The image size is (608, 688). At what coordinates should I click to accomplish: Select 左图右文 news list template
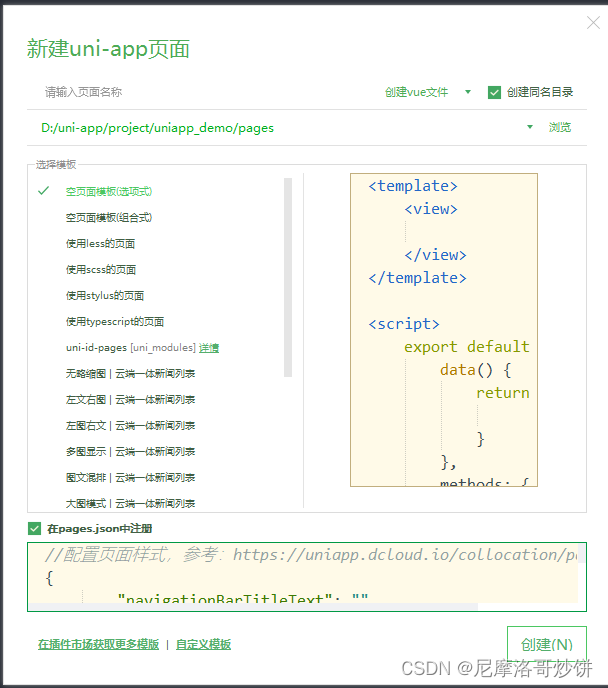coord(130,426)
